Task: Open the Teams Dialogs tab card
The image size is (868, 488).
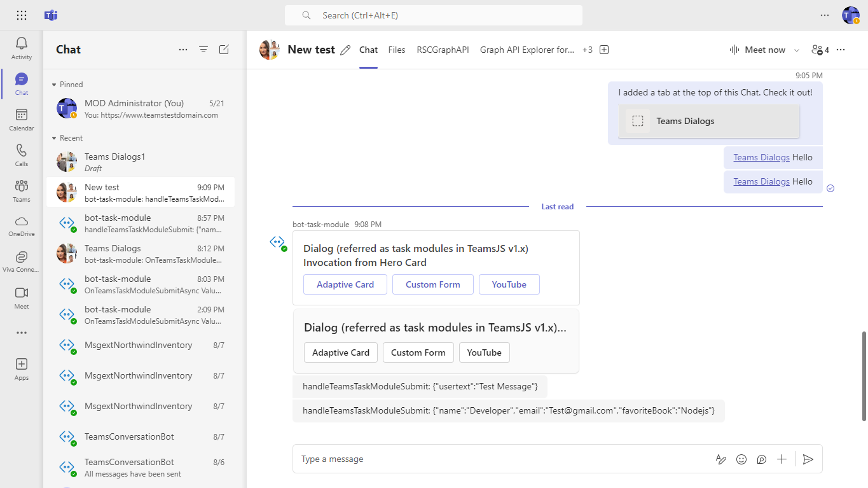Action: coord(709,121)
